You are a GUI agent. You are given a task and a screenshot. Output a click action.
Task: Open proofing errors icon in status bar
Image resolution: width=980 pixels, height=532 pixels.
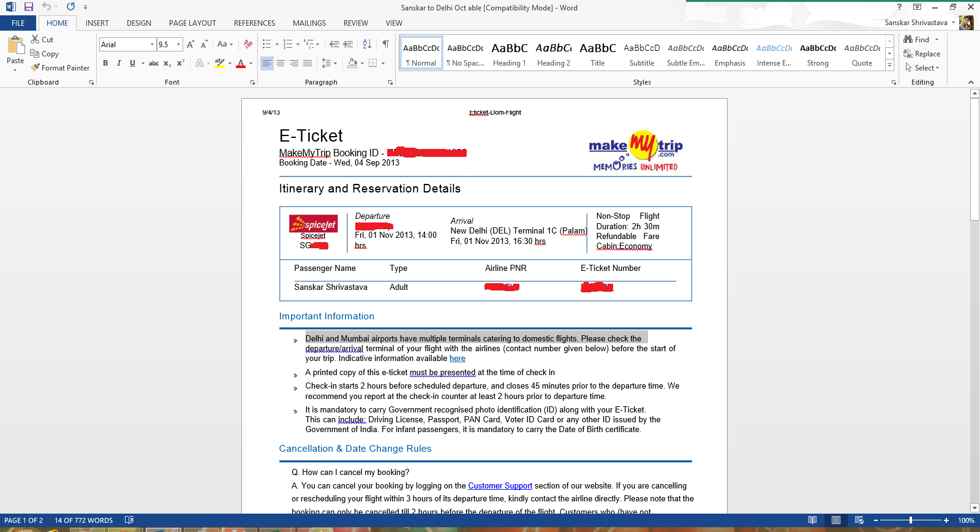[129, 520]
